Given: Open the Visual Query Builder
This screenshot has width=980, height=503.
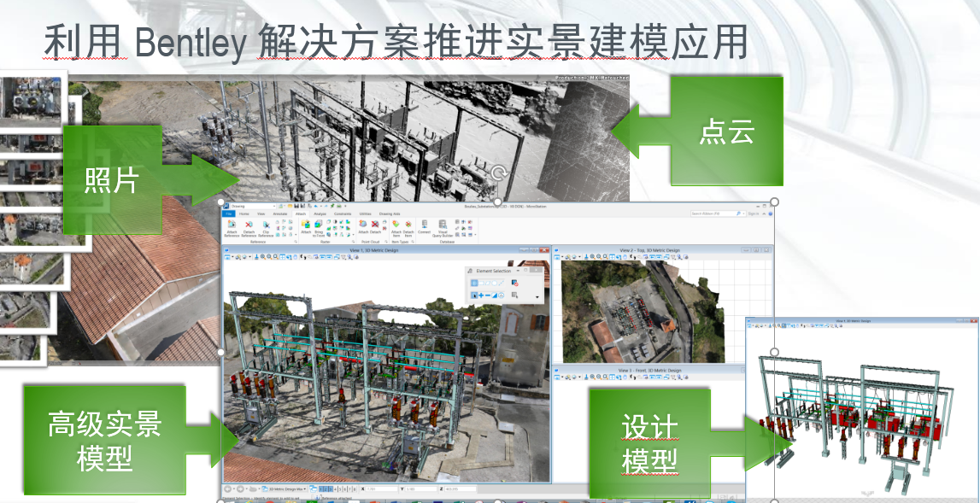Looking at the screenshot, I should pyautogui.click(x=443, y=228).
